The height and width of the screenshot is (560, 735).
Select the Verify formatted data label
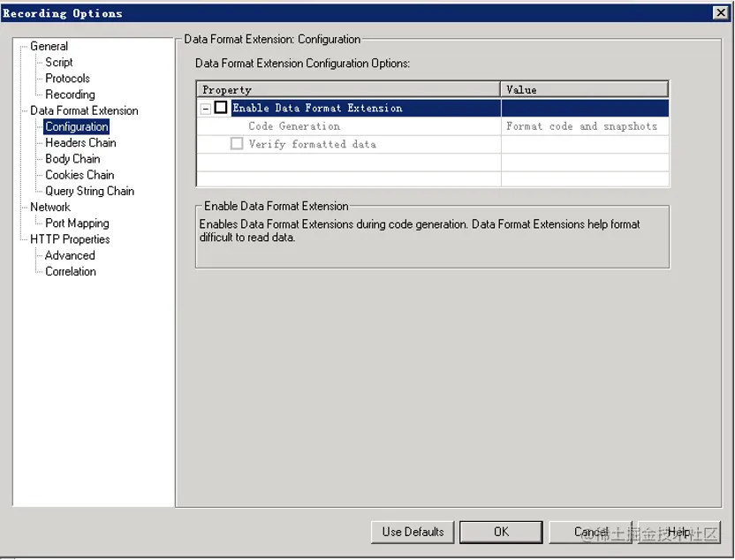[312, 144]
